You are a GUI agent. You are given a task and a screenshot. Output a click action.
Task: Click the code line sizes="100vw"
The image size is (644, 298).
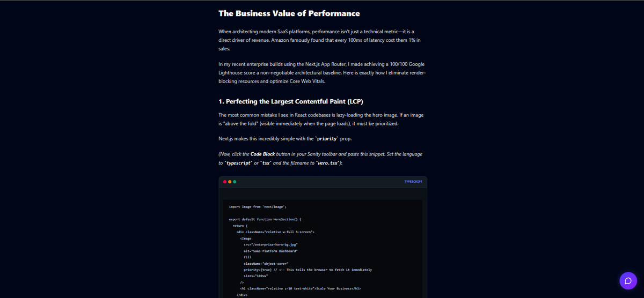click(x=256, y=275)
